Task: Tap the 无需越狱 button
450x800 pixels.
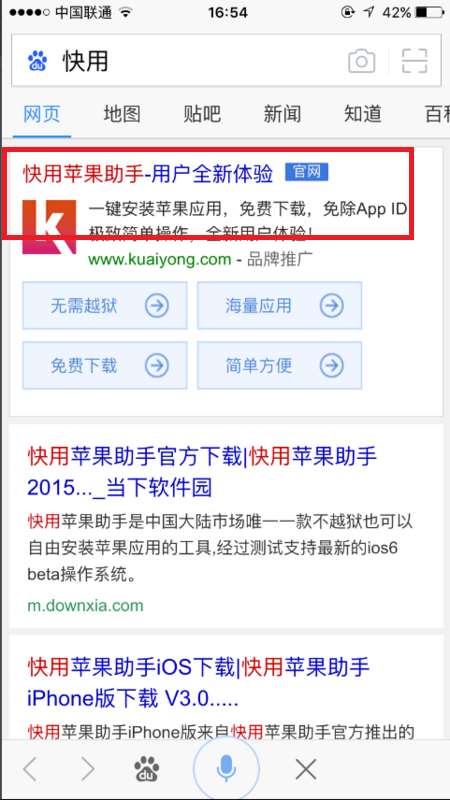Action: point(105,306)
